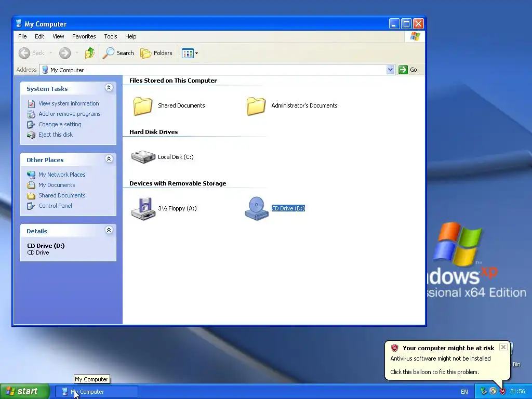Collapse the Details panel
532x399 pixels.
click(x=109, y=230)
